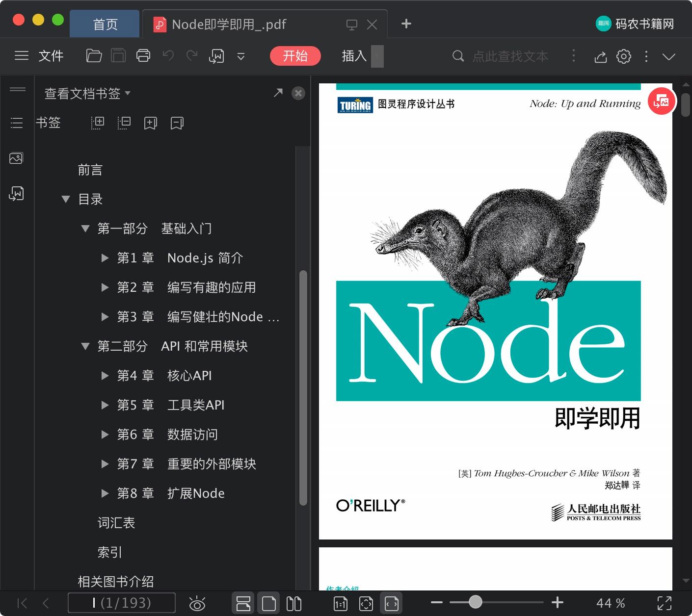The width and height of the screenshot is (692, 616).
Task: Select the 前言 bookmark
Action: 90,170
